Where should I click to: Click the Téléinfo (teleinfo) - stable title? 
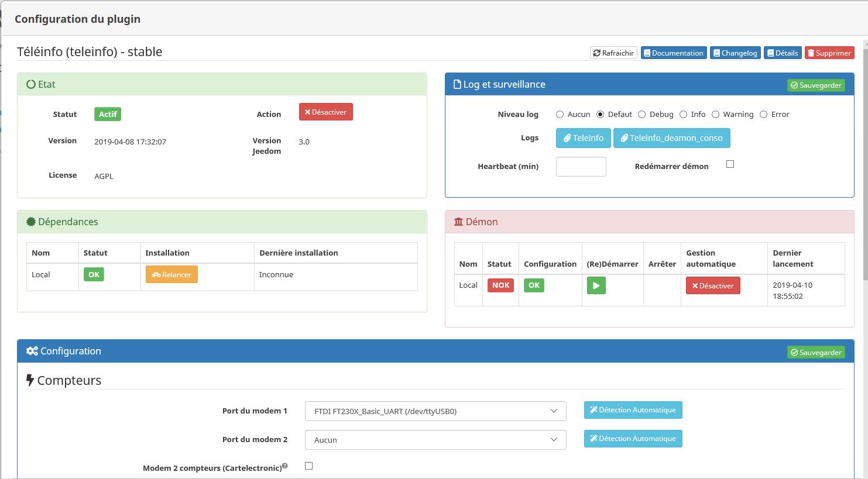pos(90,51)
